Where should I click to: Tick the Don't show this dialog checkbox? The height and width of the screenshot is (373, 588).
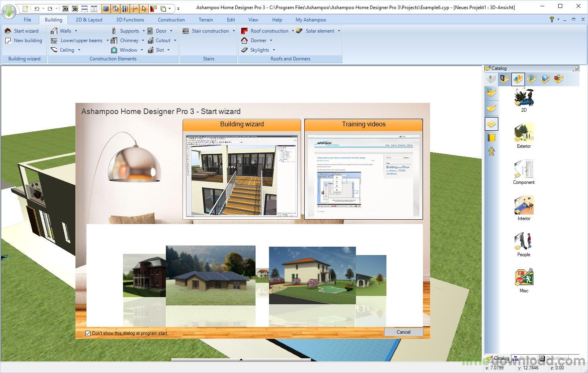[x=88, y=333]
